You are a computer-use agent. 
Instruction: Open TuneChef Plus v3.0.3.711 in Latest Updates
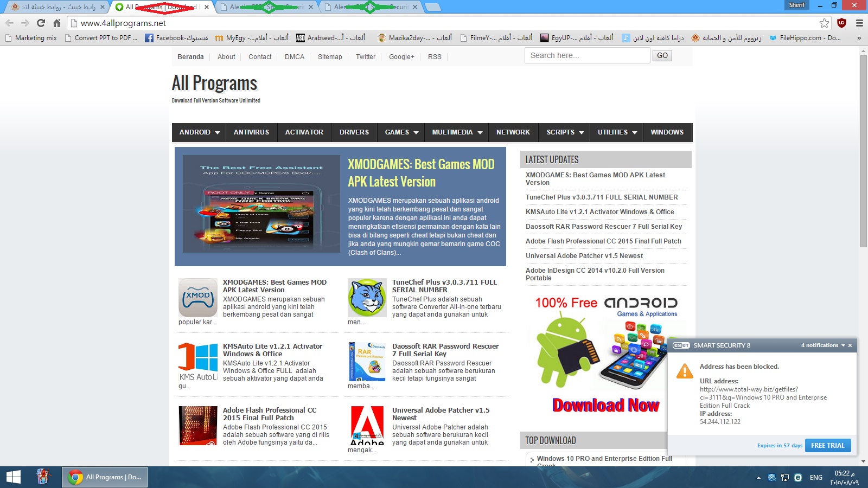(x=602, y=197)
